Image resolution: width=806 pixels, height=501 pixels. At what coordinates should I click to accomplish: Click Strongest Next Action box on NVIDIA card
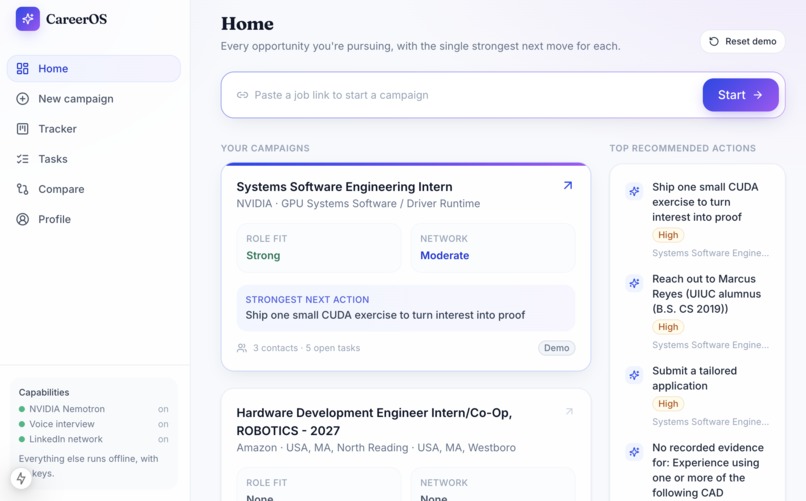[406, 308]
